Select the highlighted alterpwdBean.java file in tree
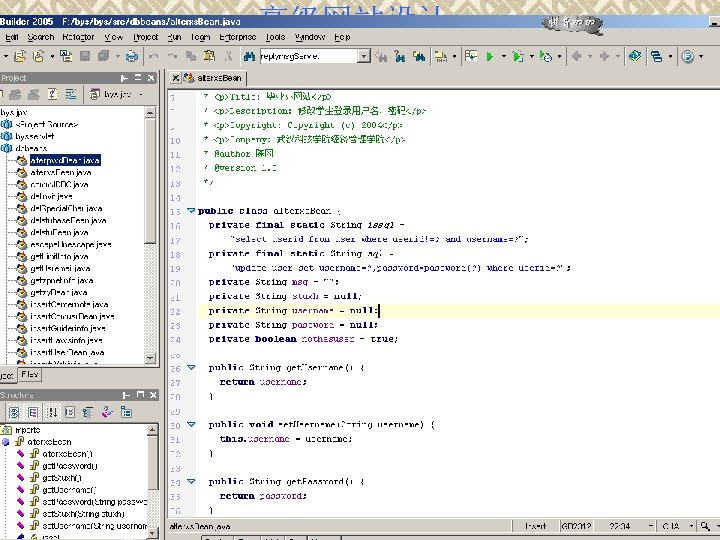The height and width of the screenshot is (540, 720). 64,159
